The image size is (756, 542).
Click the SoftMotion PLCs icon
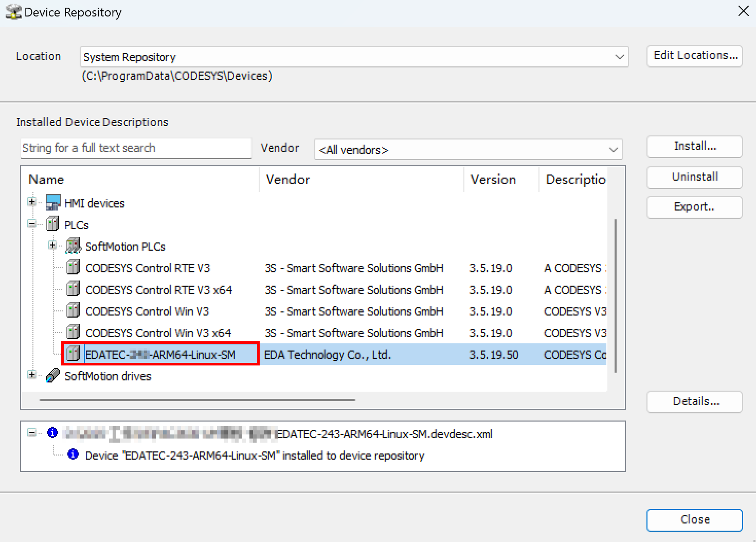coord(74,246)
